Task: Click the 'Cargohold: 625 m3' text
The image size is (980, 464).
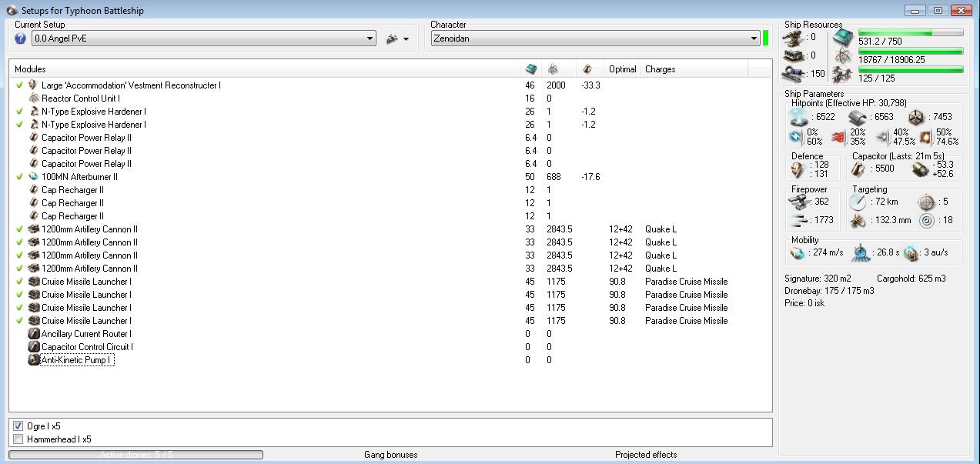Action: pos(911,279)
